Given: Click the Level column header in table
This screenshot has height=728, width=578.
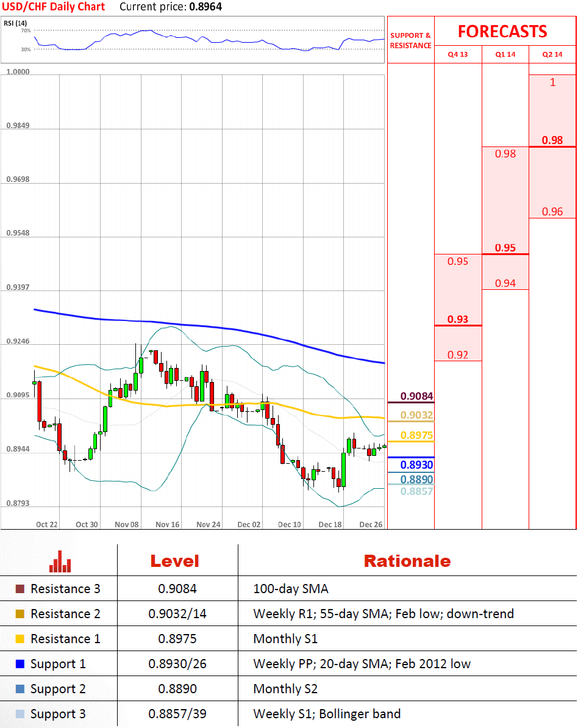Looking at the screenshot, I should pos(174,561).
